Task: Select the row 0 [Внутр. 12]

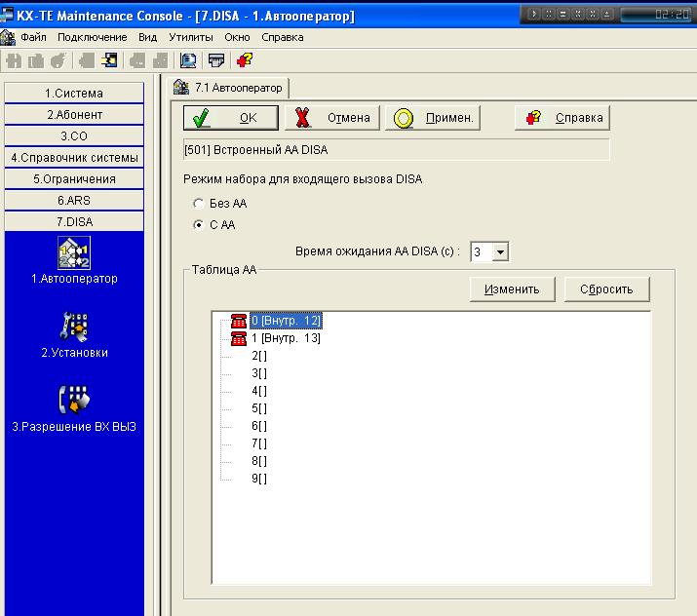Action: (286, 321)
